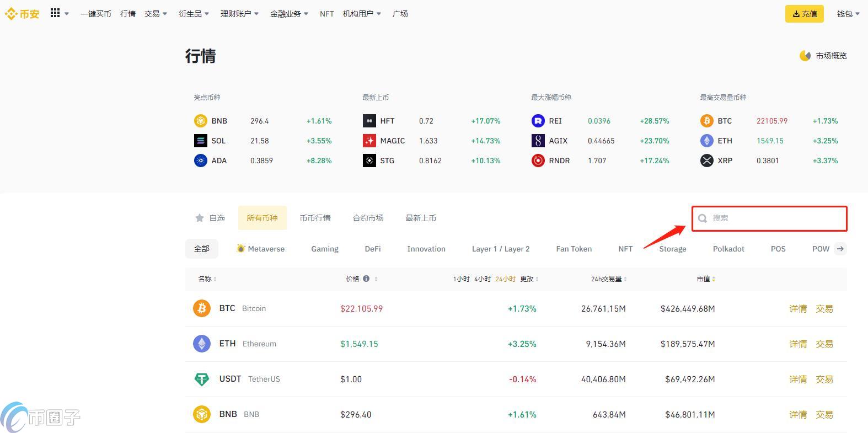The image size is (868, 433).
Task: Click the HFT coin icon in new listings
Action: [369, 121]
